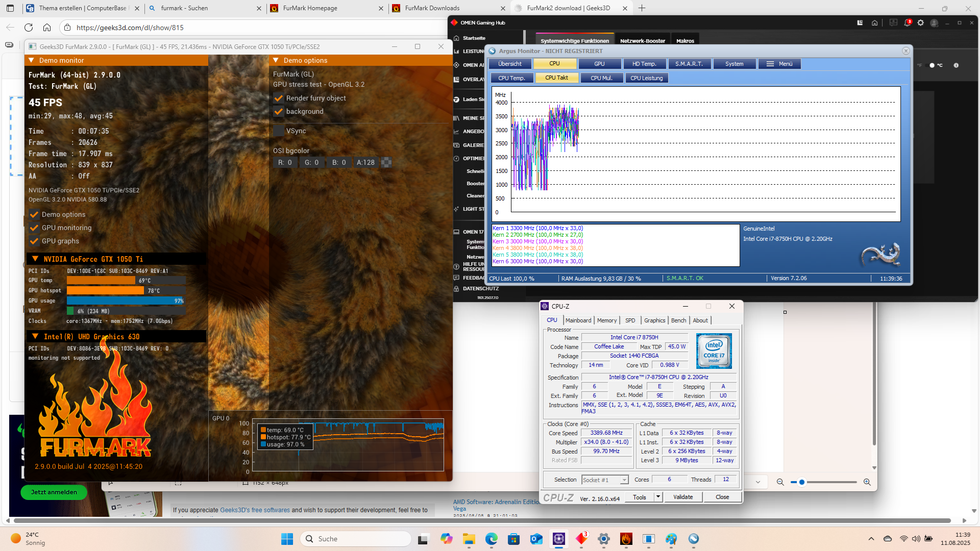Click the OMEN user profile avatar
Screen dimensions: 980x551
click(934, 23)
